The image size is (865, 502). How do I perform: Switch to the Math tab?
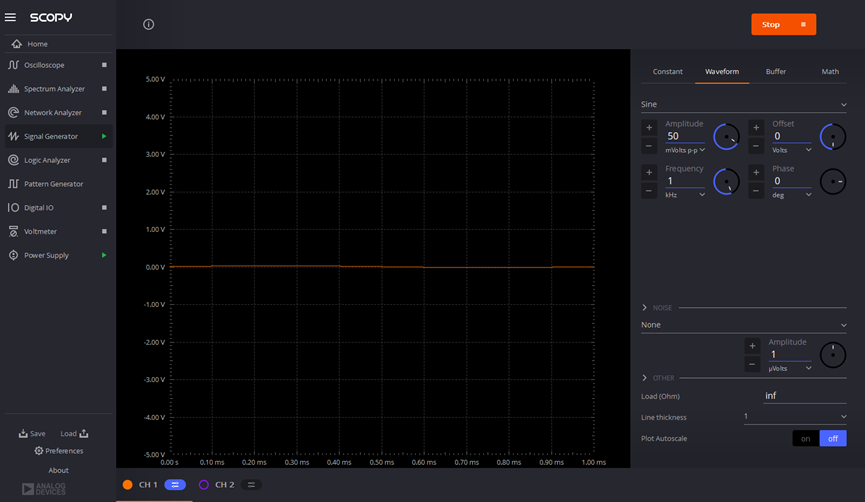[x=830, y=72]
